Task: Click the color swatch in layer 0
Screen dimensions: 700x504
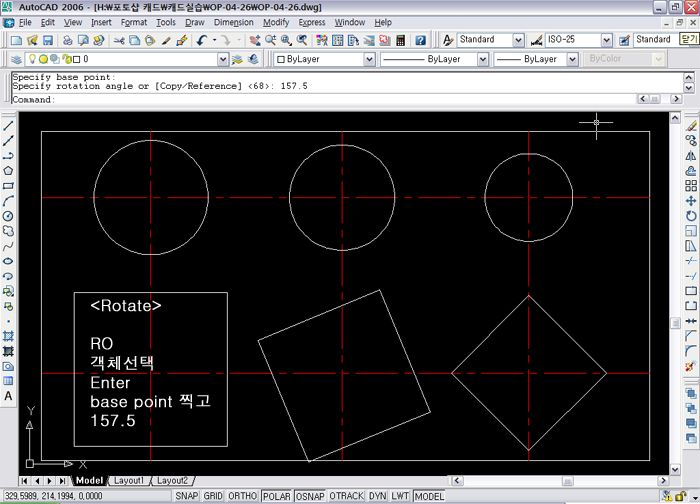Action: tap(76, 59)
